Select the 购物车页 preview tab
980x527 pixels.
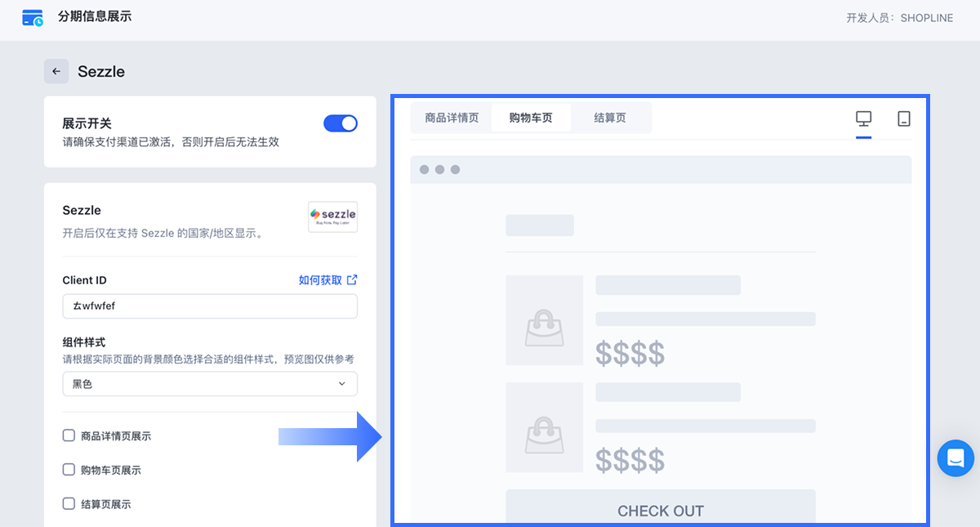pyautogui.click(x=531, y=118)
